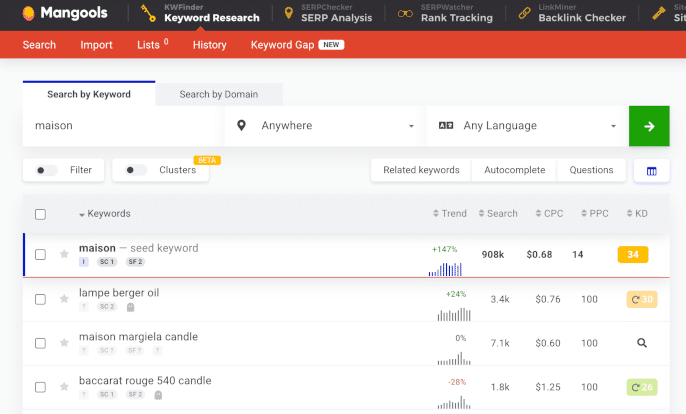The height and width of the screenshot is (414, 686).
Task: Open the Import section
Action: click(x=96, y=45)
